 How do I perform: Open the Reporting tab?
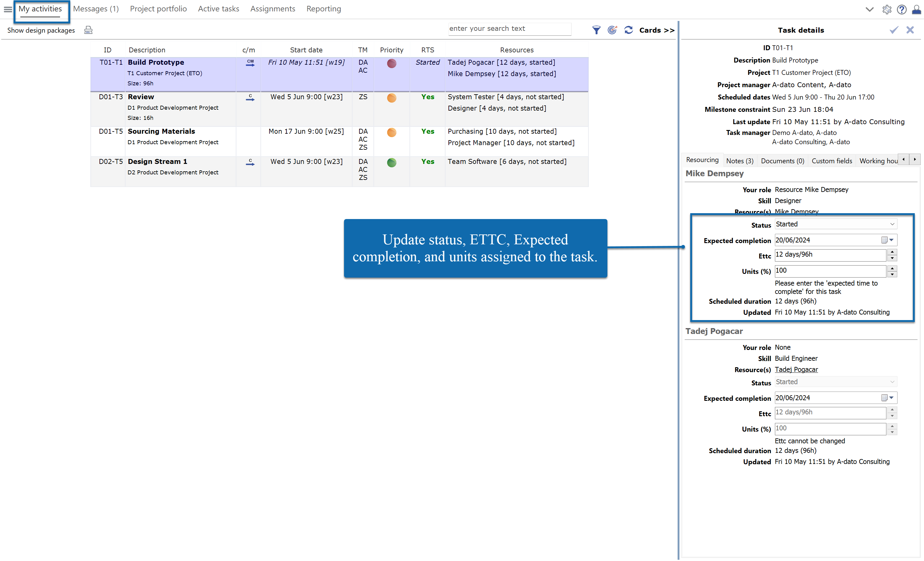click(324, 9)
